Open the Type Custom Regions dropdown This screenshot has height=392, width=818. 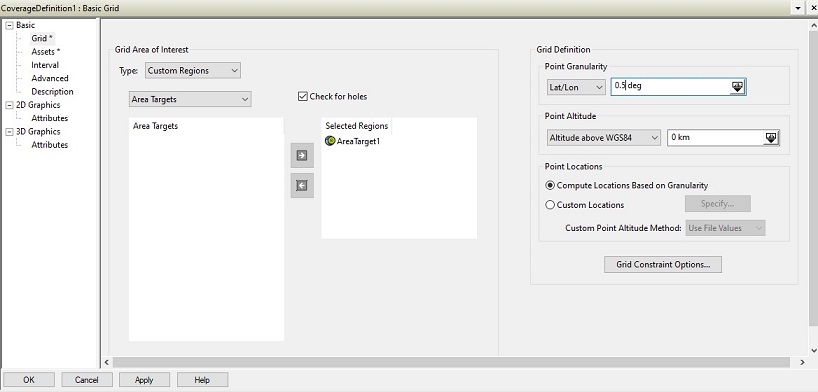coord(193,70)
